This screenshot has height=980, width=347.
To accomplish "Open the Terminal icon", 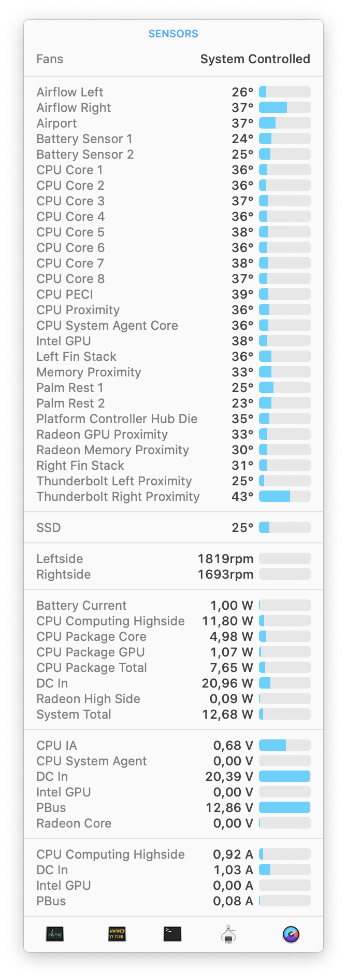I will tap(172, 934).
